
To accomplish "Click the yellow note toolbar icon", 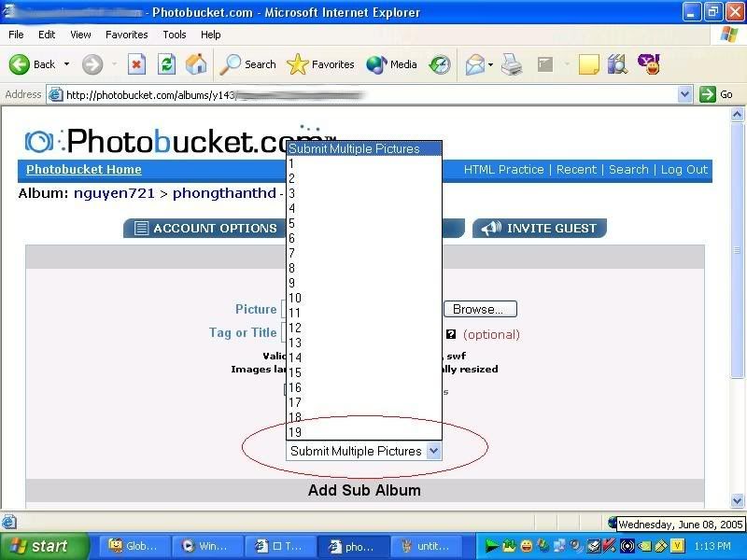I will (589, 64).
